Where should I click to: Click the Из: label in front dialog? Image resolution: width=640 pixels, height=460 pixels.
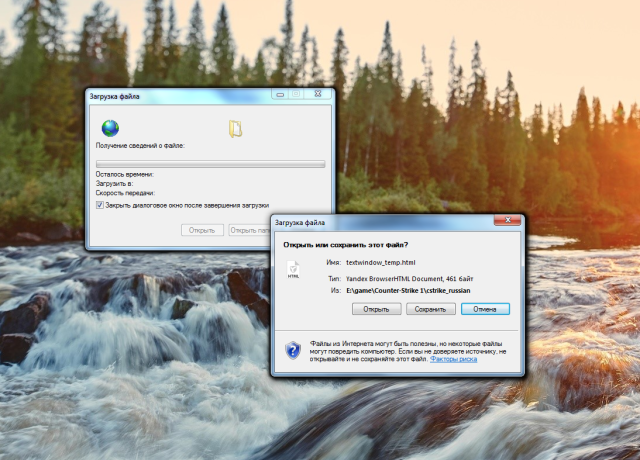(336, 291)
